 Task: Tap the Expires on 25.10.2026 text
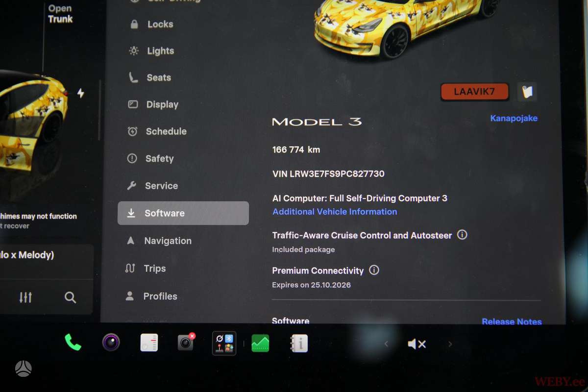[311, 285]
